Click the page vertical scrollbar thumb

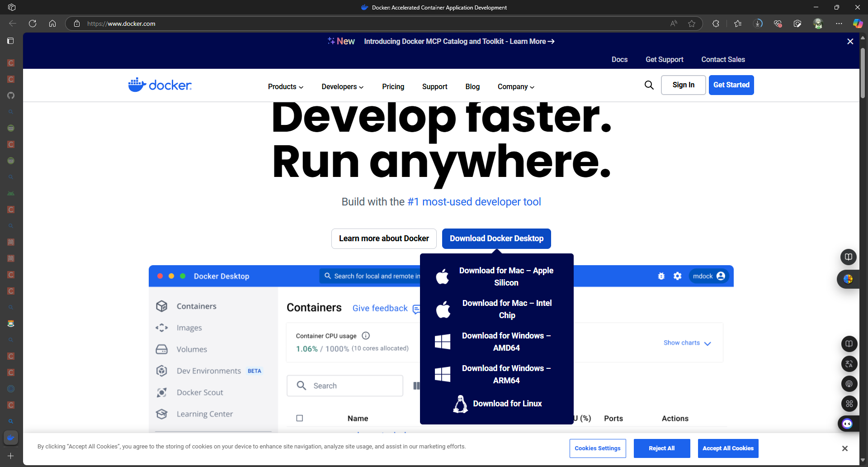[863, 72]
